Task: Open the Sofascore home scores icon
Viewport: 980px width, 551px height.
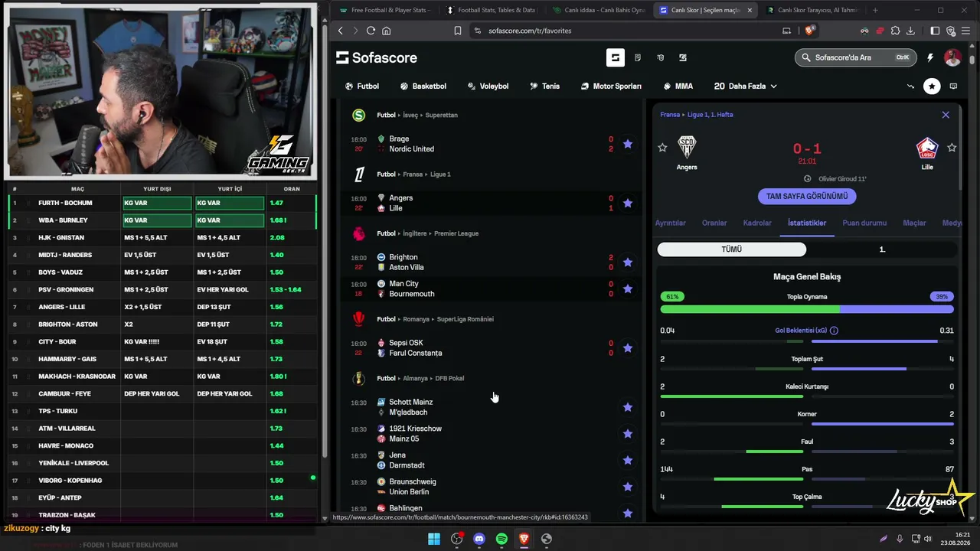Action: 616,57
